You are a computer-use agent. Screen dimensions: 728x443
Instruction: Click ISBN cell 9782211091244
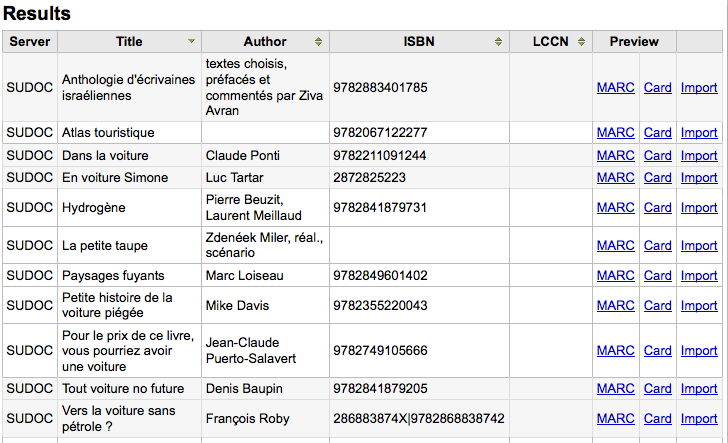point(380,156)
